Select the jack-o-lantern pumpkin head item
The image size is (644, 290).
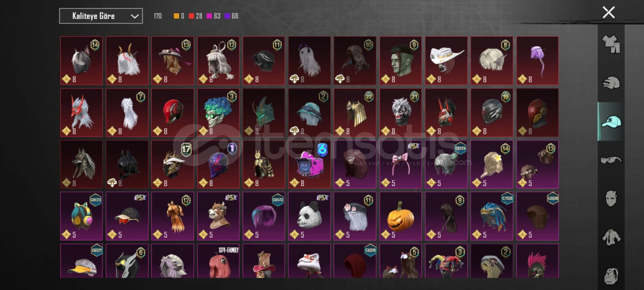pyautogui.click(x=400, y=216)
